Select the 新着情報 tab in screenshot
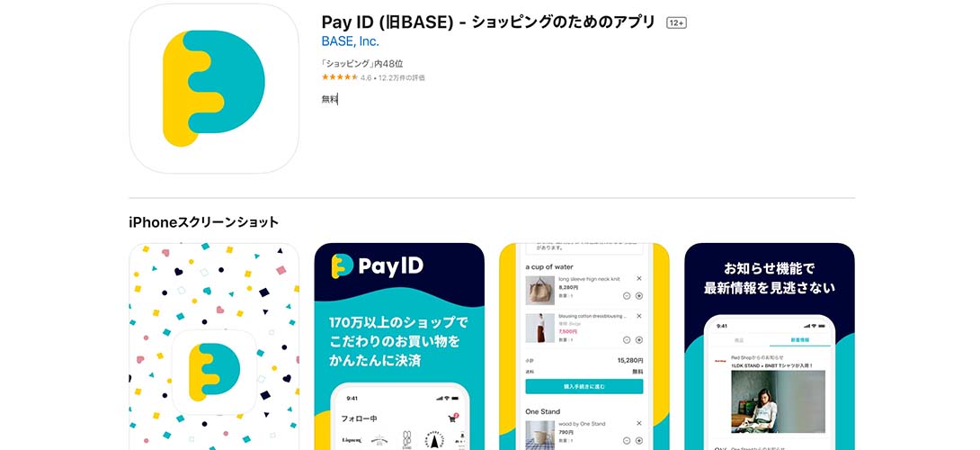 [x=800, y=340]
